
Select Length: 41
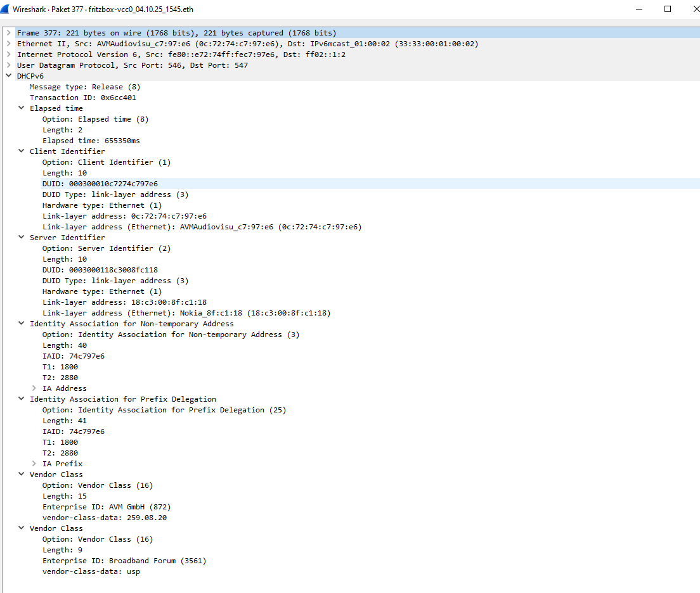pyautogui.click(x=65, y=420)
